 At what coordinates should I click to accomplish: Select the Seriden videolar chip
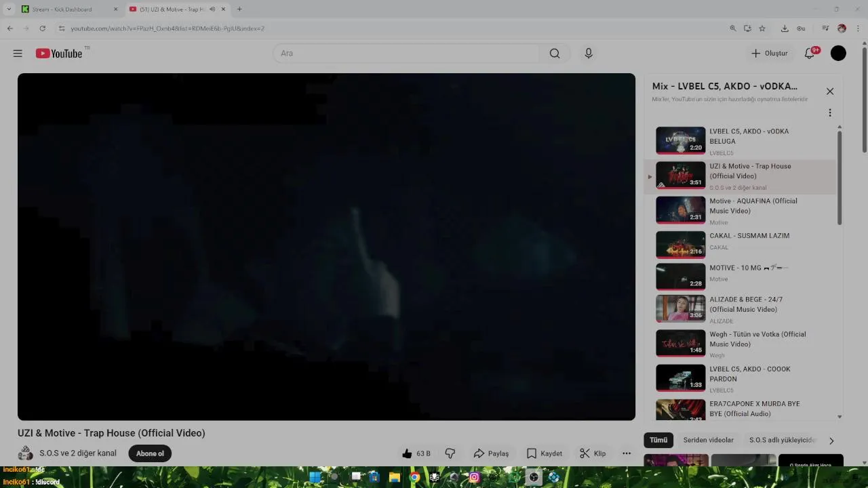coord(709,440)
